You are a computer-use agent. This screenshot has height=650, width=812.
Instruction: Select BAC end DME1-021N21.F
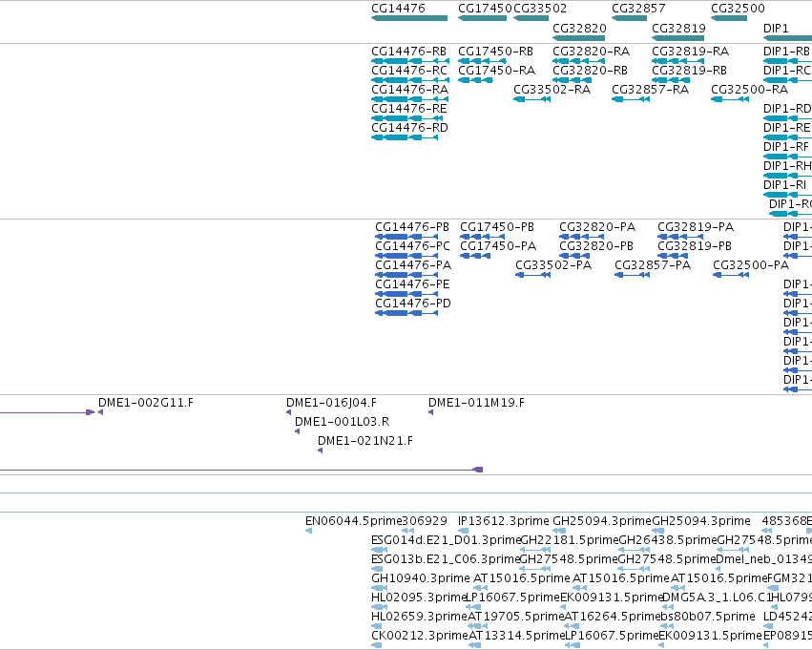point(320,451)
